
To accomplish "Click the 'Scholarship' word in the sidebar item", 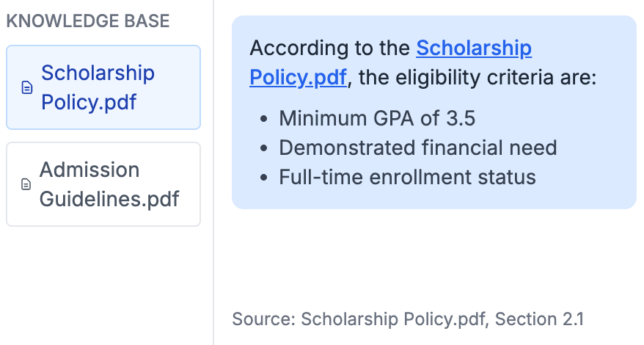I will (x=98, y=73).
